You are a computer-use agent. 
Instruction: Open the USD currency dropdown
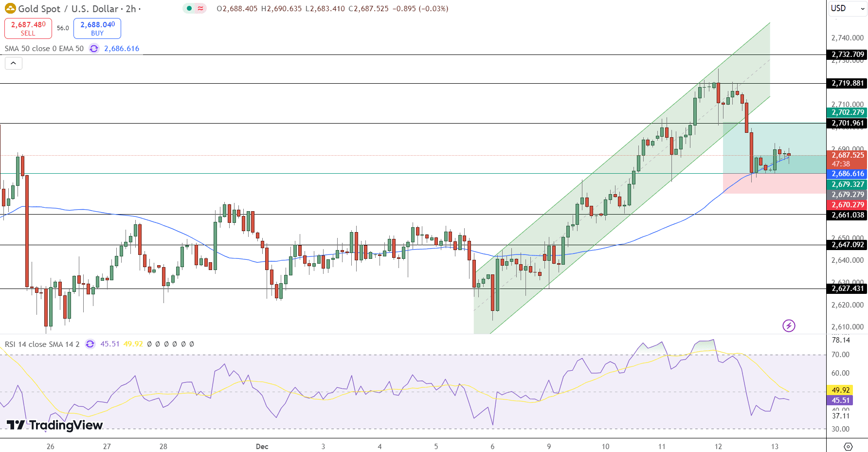click(x=847, y=8)
